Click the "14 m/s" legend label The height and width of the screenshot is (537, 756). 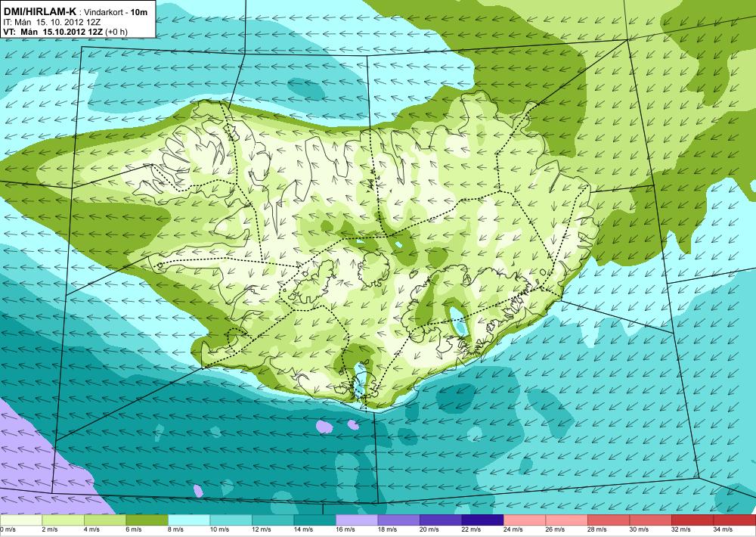(303, 529)
